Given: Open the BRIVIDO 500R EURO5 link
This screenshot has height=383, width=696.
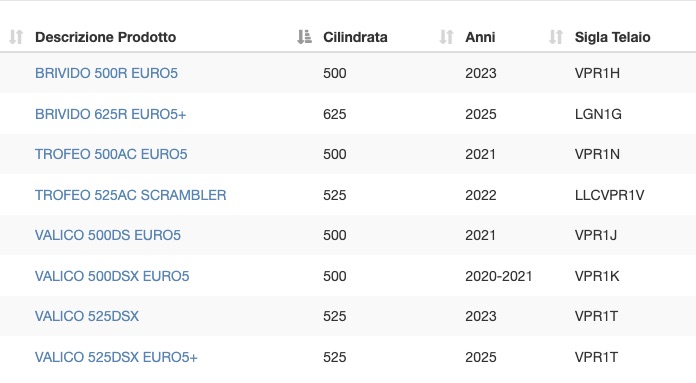Looking at the screenshot, I should 107,73.
